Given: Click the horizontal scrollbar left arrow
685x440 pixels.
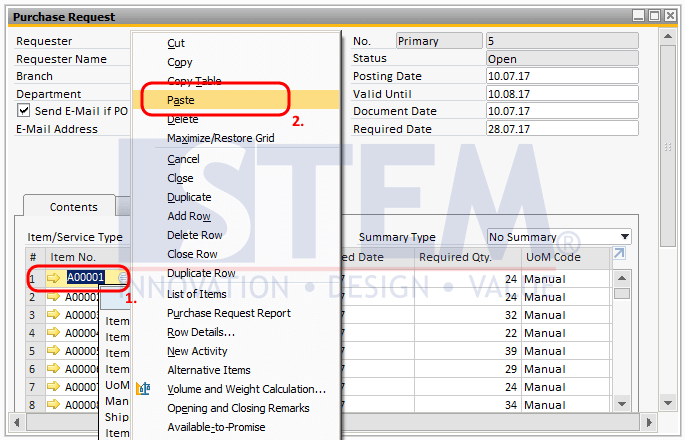Looking at the screenshot, I should pos(16,422).
